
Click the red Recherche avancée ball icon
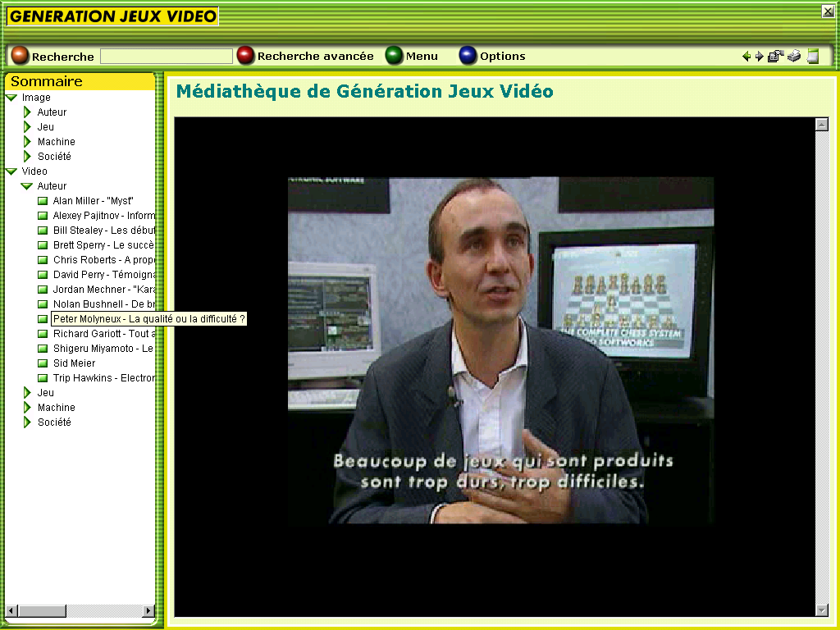click(245, 56)
